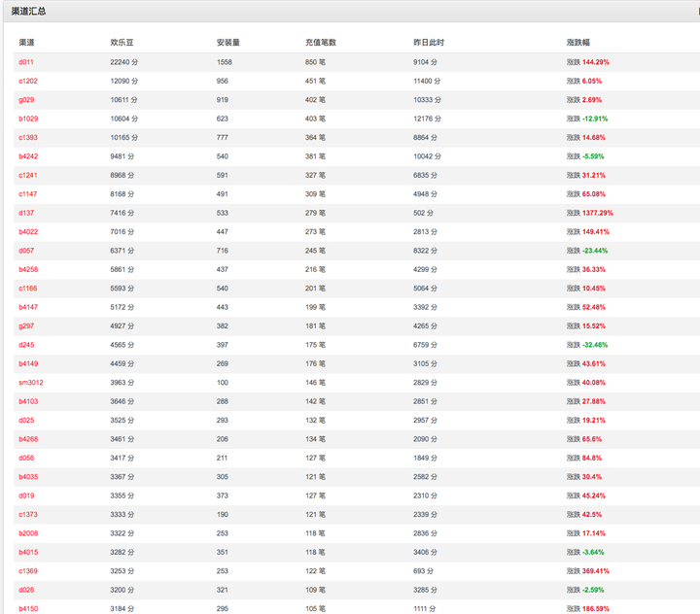The width and height of the screenshot is (700, 614).
Task: Open channel link b4022
Action: tap(28, 231)
